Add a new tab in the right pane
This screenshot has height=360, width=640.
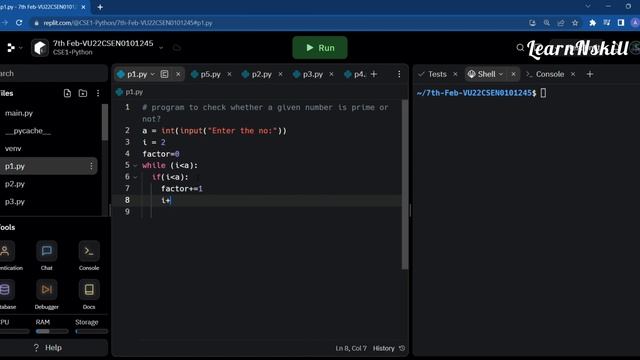click(x=590, y=74)
